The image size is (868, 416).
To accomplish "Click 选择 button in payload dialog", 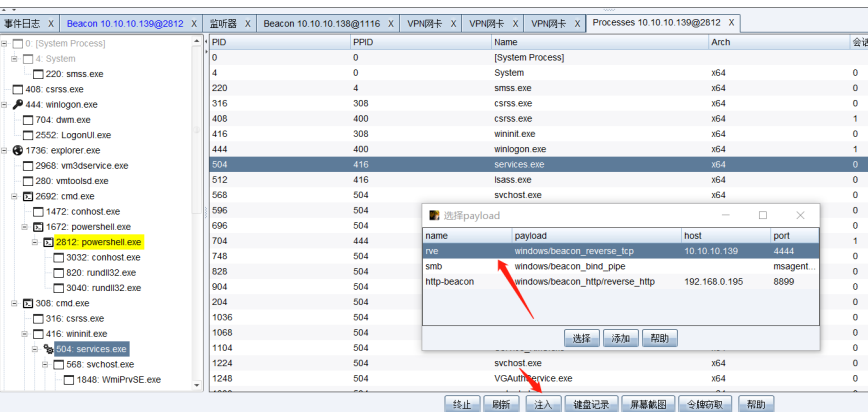I will pos(582,339).
